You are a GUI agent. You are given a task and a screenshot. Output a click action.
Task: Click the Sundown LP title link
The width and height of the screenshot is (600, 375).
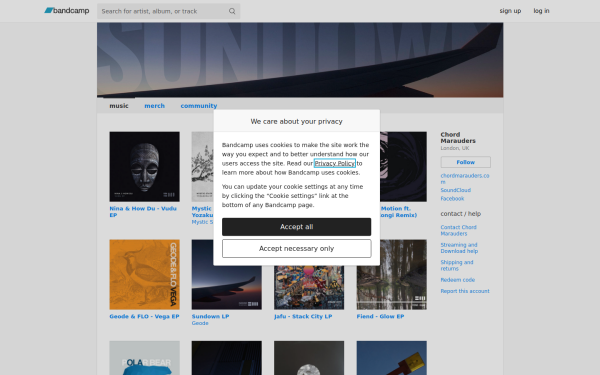(210, 316)
